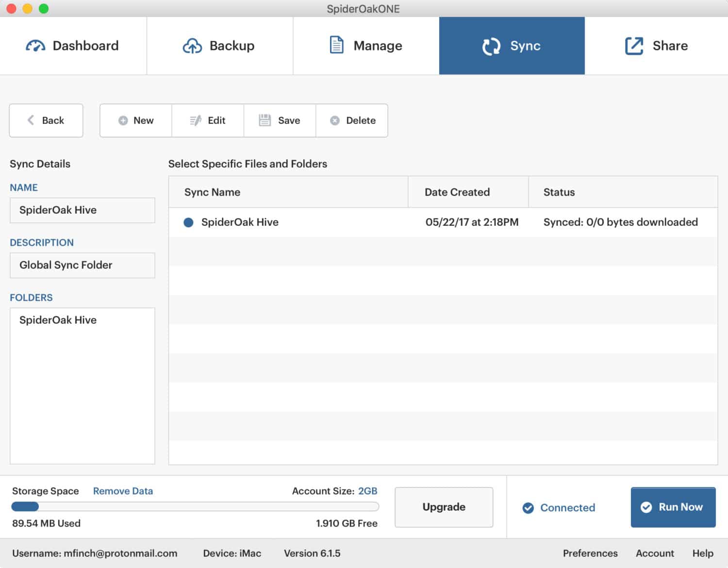Open the Backup tab
Screen dimensions: 728x568
point(219,46)
